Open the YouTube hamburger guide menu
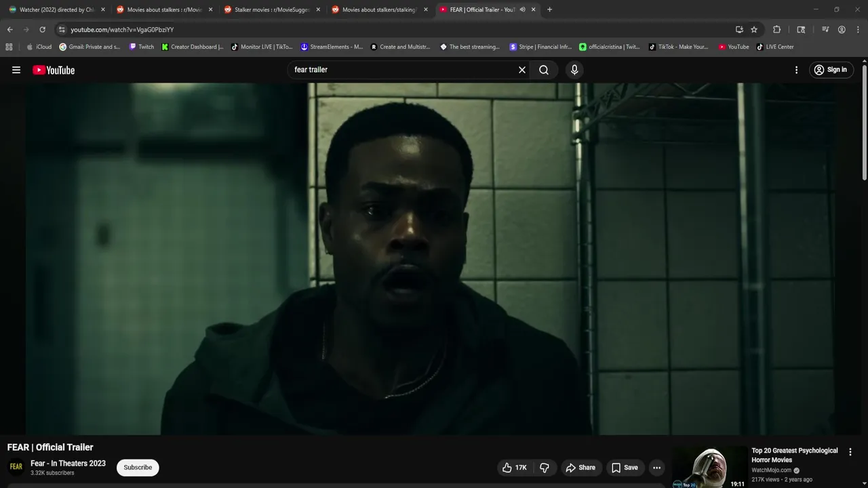 point(16,70)
